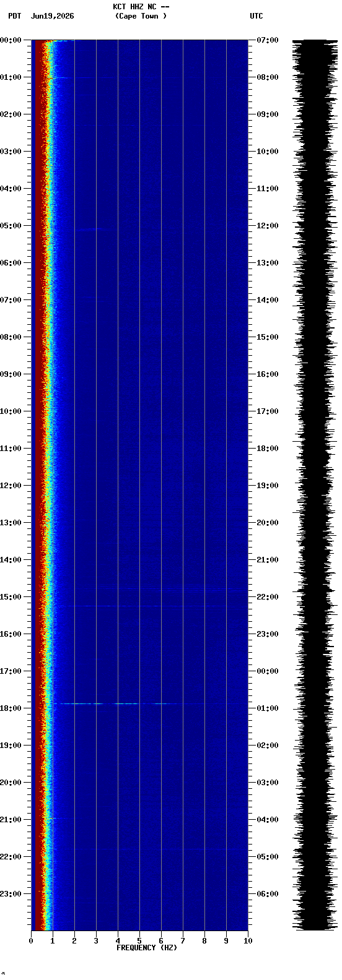This screenshot has width=342, height=980.
Task: Click the UTC time label '18:00'
Action: tap(267, 449)
